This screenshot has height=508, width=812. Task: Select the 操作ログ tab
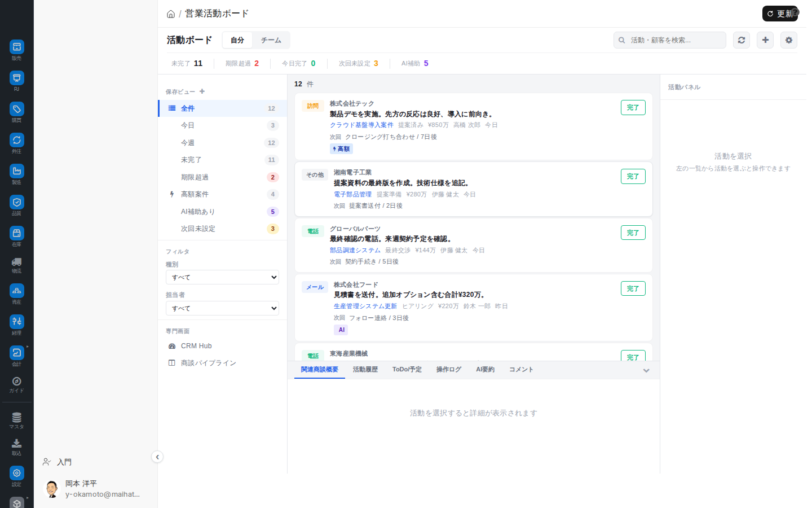coord(449,370)
